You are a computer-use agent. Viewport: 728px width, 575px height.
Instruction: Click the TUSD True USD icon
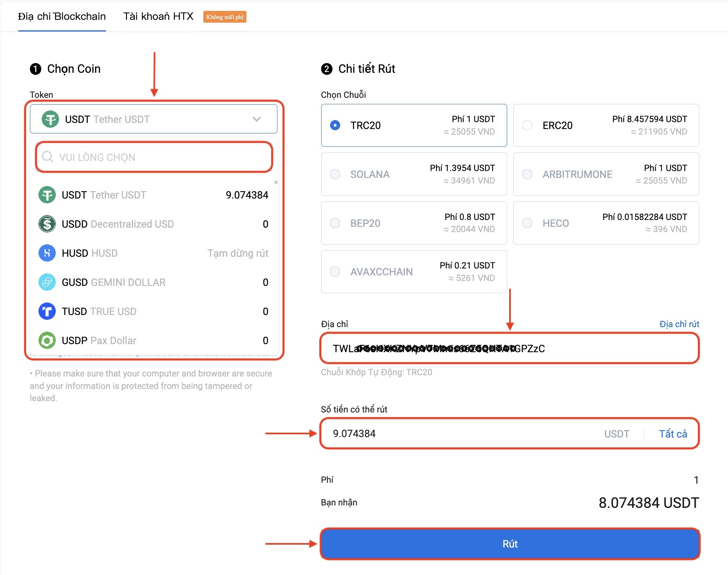[x=47, y=311]
